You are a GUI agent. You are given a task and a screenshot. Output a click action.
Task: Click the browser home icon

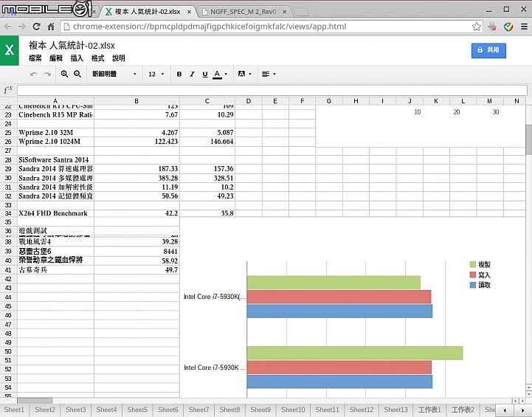[x=51, y=27]
